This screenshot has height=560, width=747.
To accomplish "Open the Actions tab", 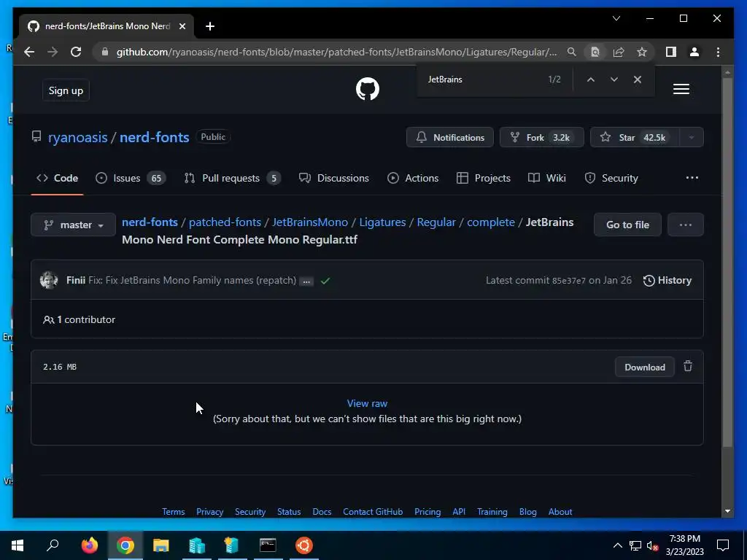I will click(x=413, y=178).
